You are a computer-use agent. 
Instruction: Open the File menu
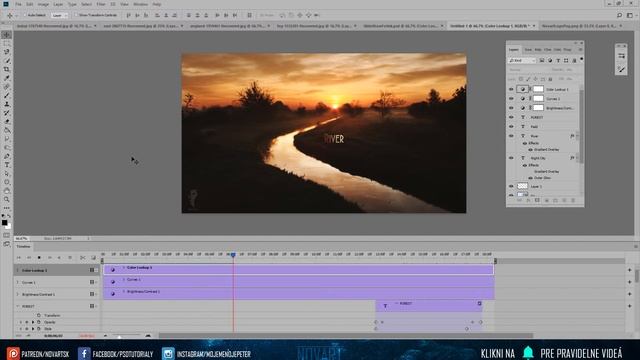click(18, 4)
